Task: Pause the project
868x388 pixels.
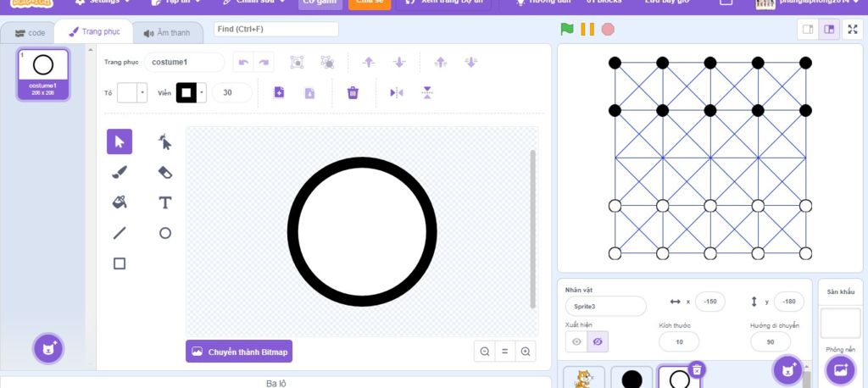Action: 587,30
